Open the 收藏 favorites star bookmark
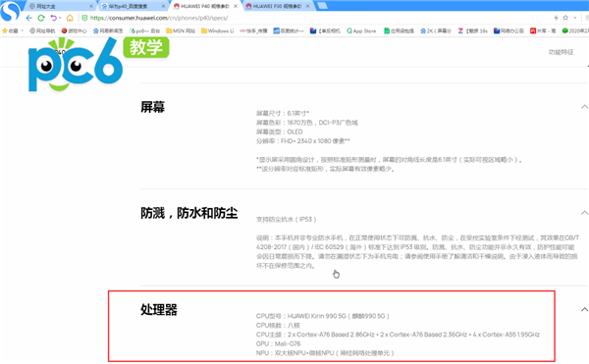Image resolution: width=589 pixels, height=364 pixels. (x=10, y=30)
